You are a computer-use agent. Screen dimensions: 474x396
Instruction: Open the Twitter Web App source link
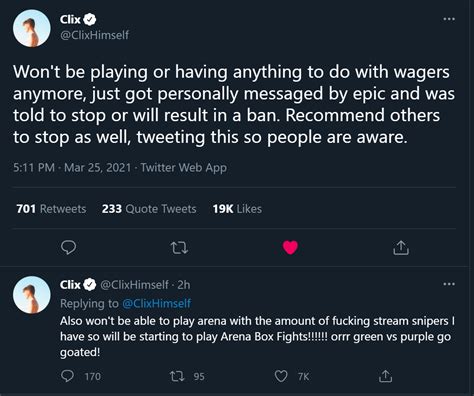coord(184,167)
